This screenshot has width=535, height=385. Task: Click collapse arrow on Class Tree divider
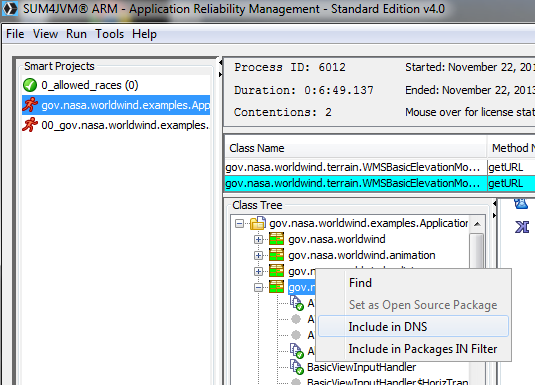tap(494, 204)
